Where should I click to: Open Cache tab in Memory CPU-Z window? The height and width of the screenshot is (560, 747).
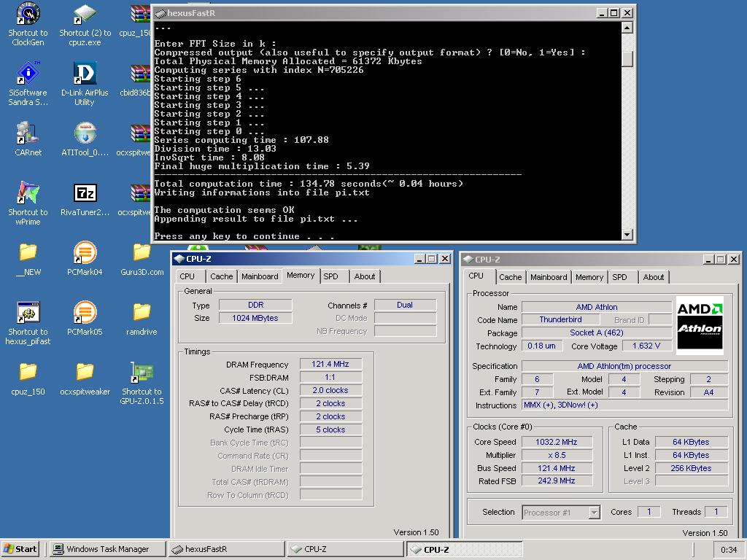point(222,276)
